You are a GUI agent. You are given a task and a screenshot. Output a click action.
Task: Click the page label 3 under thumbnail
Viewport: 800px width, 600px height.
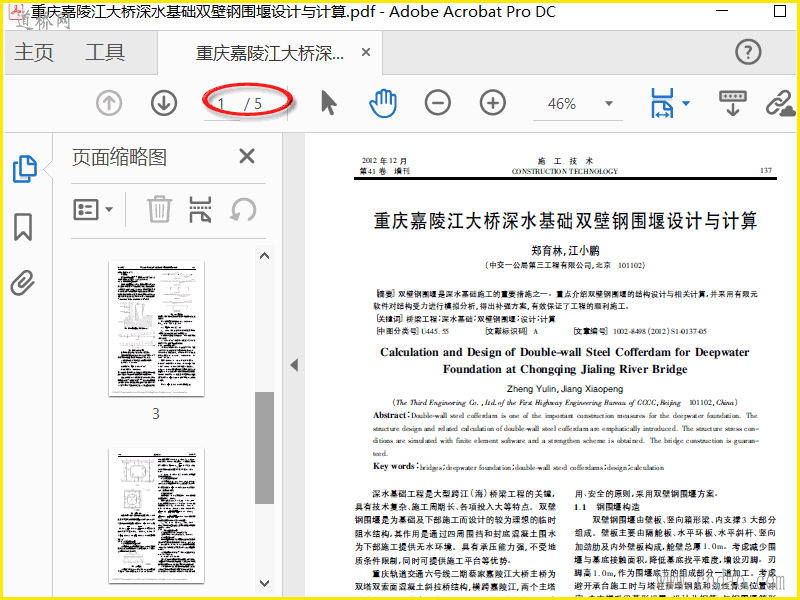(x=156, y=413)
